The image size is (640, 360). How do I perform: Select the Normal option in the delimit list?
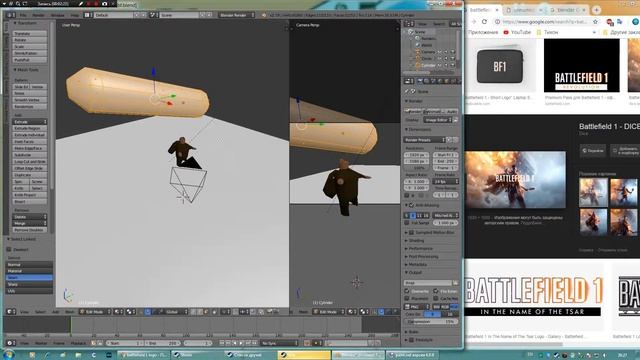[x=29, y=264]
